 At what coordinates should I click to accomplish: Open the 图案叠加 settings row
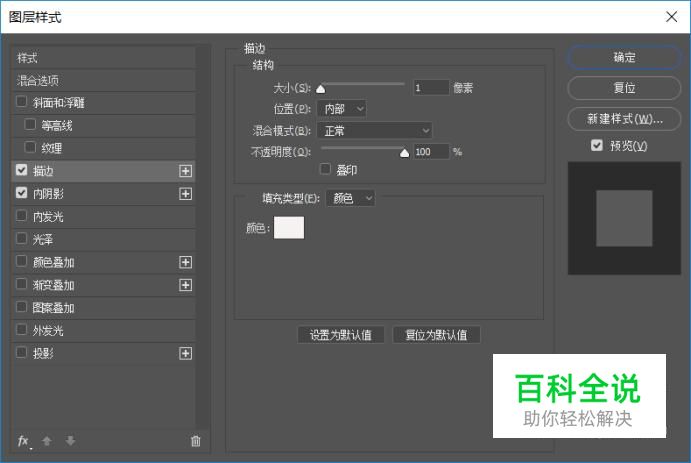[x=103, y=308]
